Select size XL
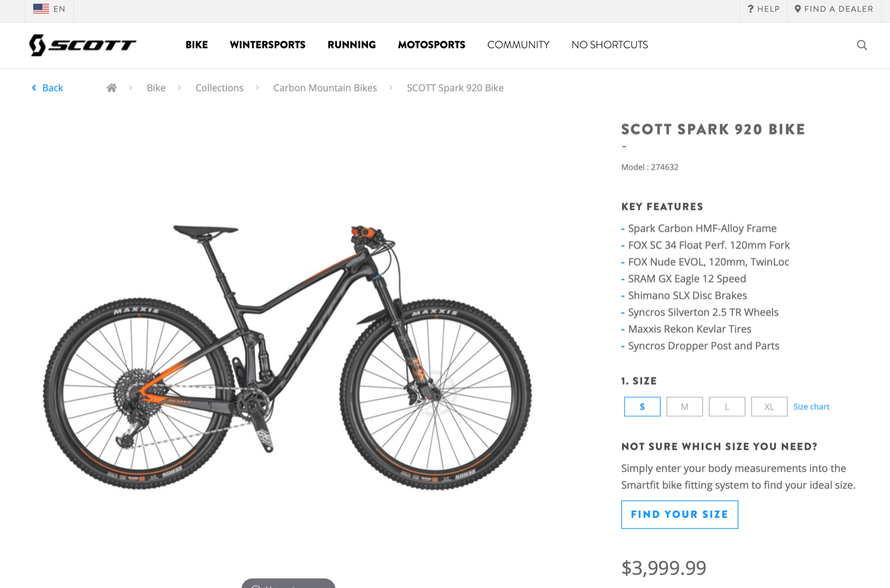890x588 pixels. 769,407
